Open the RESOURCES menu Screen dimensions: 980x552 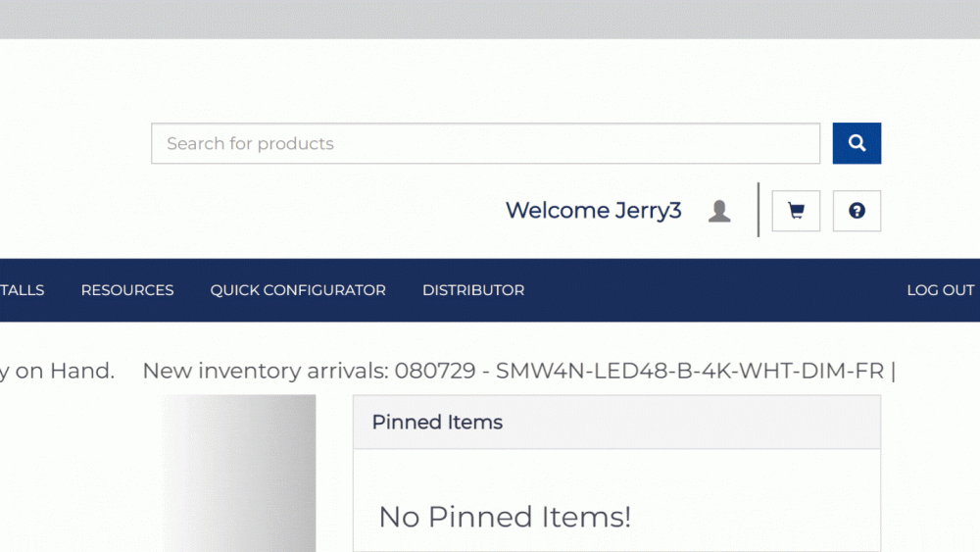click(127, 290)
